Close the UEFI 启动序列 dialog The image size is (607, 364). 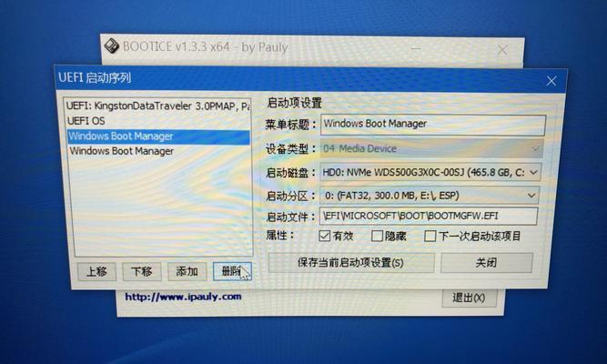(551, 81)
